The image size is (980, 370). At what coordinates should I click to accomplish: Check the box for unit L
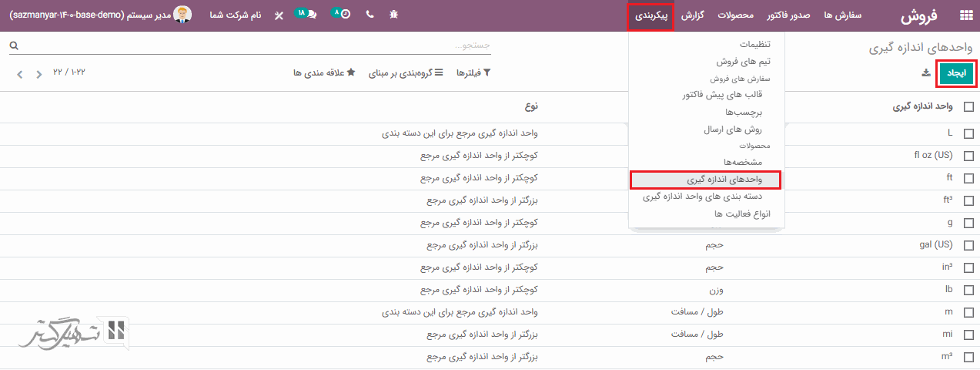point(968,133)
